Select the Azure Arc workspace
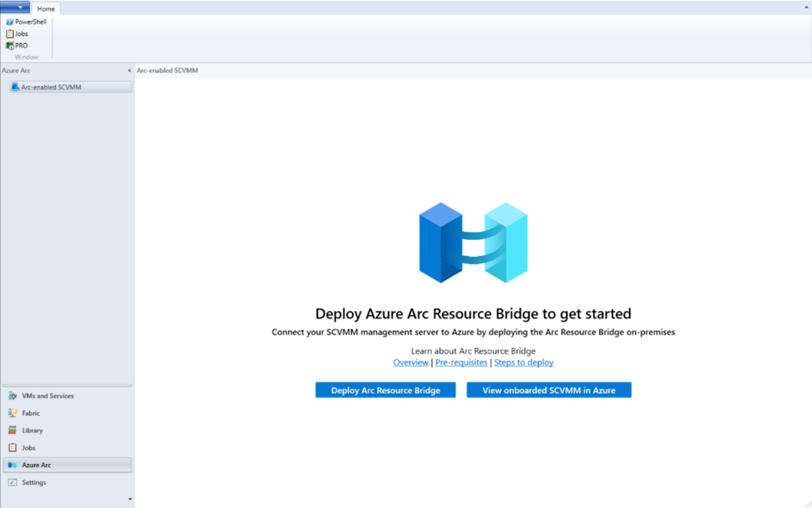This screenshot has width=812, height=508. 68,465
